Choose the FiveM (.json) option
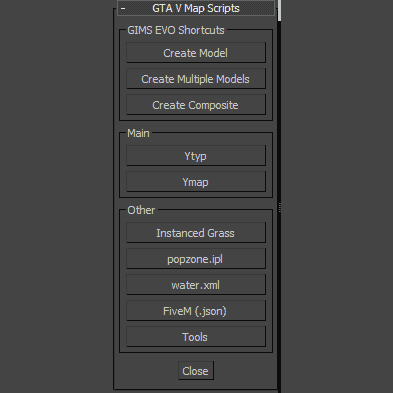393x393 pixels. click(196, 311)
